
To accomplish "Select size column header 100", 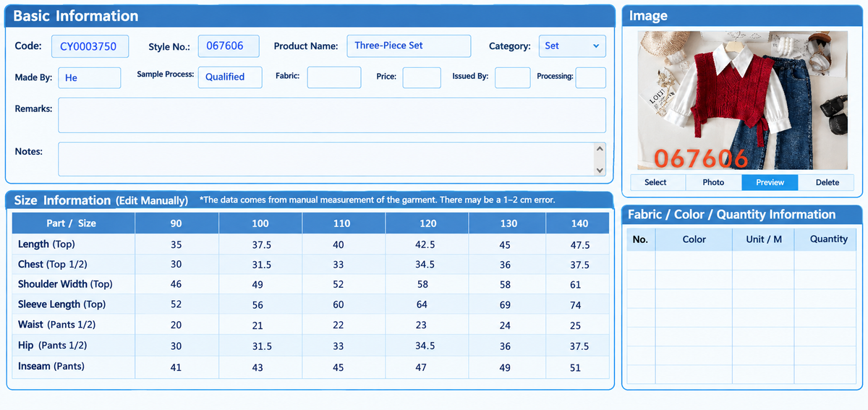I will coord(260,223).
